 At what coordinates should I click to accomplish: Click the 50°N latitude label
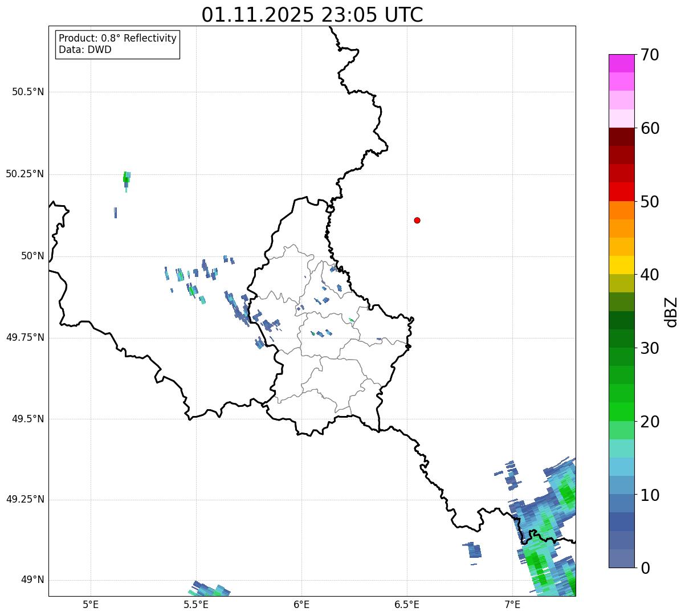[32, 256]
